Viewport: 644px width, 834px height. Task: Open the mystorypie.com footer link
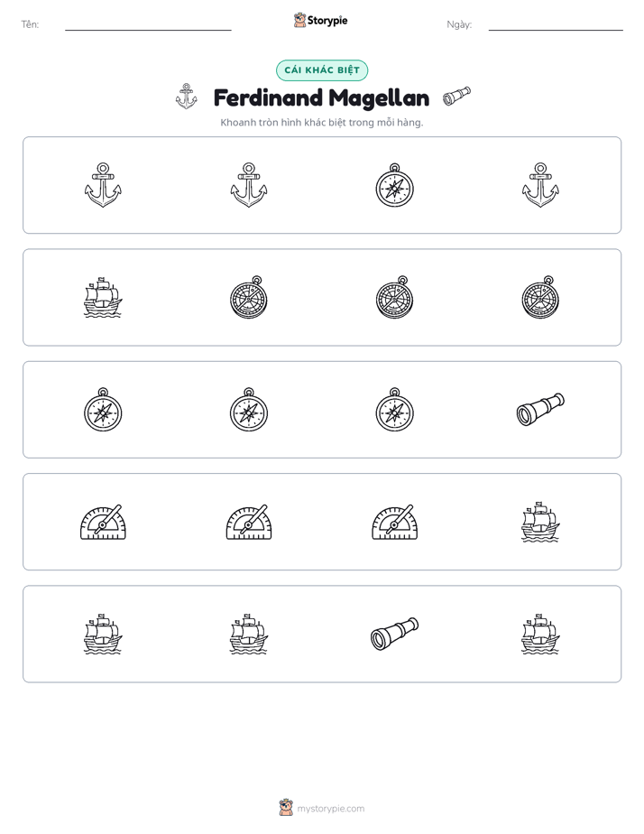click(x=330, y=809)
